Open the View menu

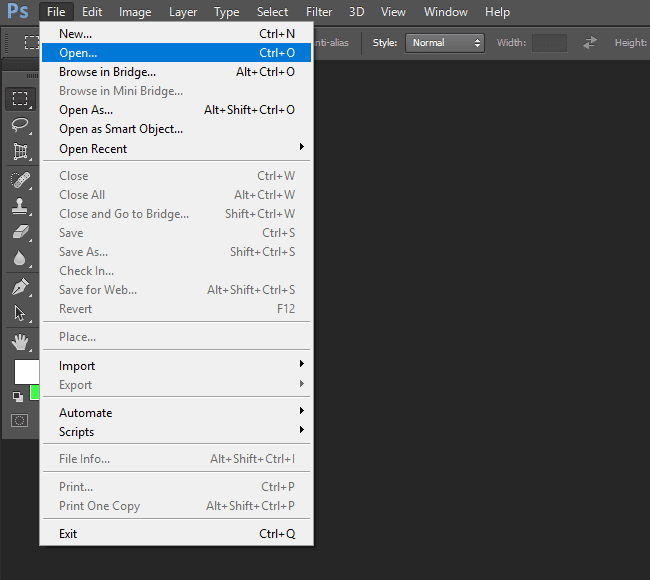(x=393, y=12)
